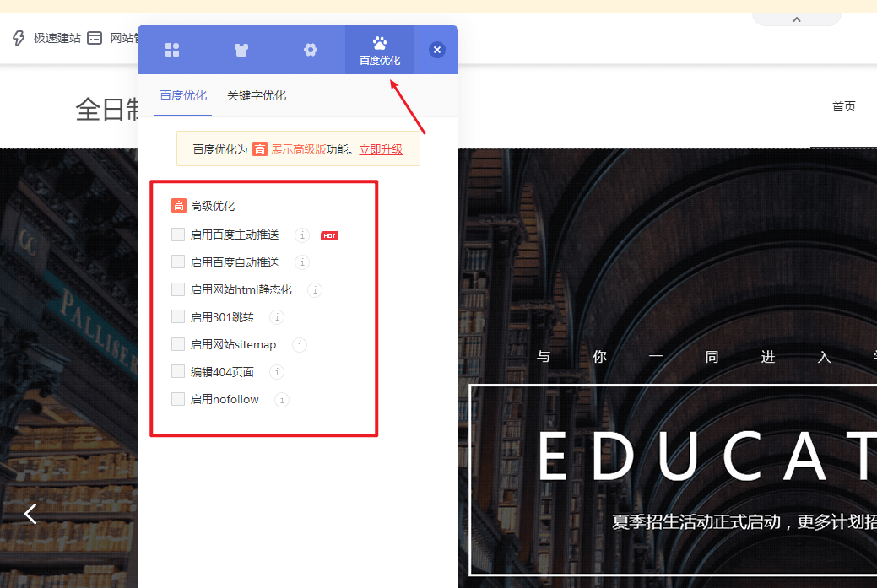Check the 启用网站sitemap option

coord(178,344)
